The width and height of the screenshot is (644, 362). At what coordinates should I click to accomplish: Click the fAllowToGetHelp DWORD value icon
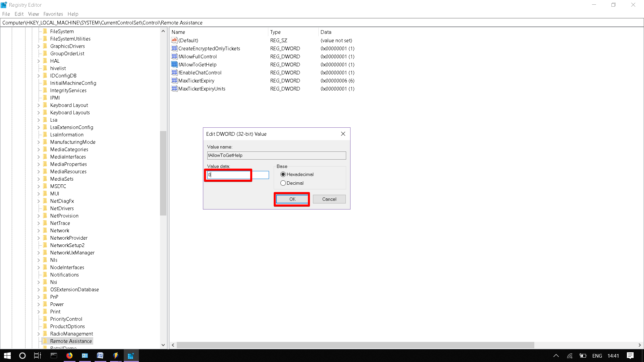click(174, 64)
